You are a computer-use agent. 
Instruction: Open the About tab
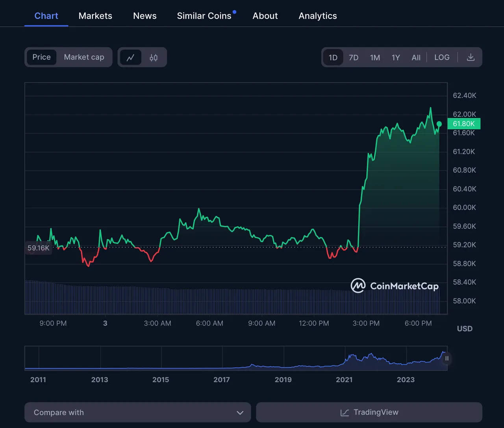click(265, 16)
